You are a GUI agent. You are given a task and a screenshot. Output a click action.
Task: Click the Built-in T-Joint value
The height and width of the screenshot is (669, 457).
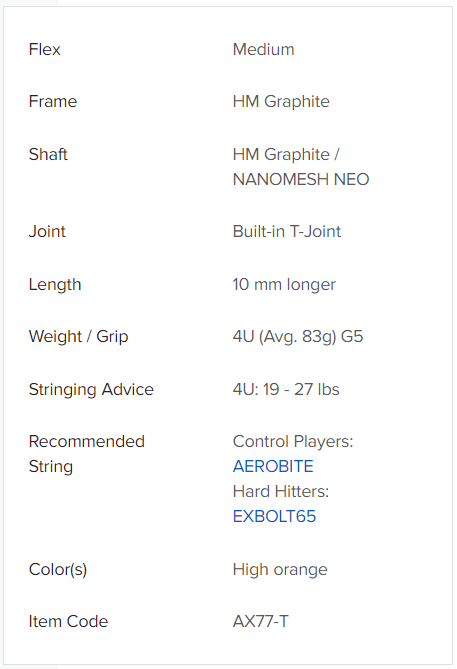pyautogui.click(x=287, y=232)
